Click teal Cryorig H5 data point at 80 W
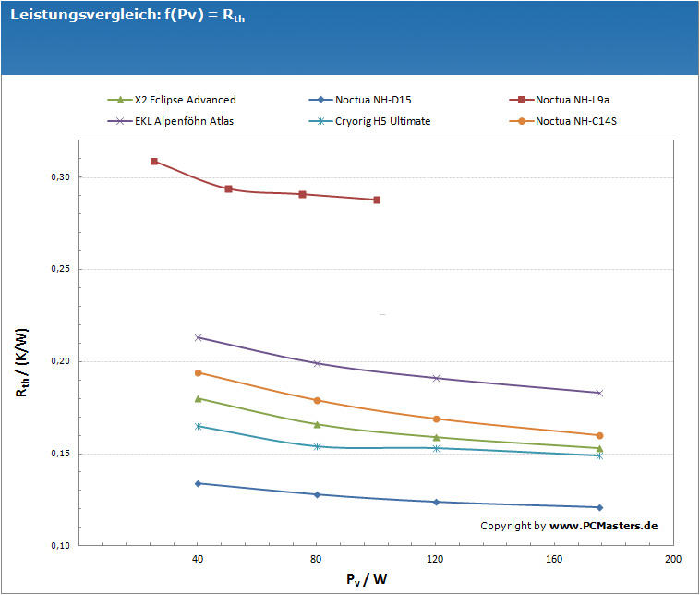The width and height of the screenshot is (700, 595). pos(318,446)
